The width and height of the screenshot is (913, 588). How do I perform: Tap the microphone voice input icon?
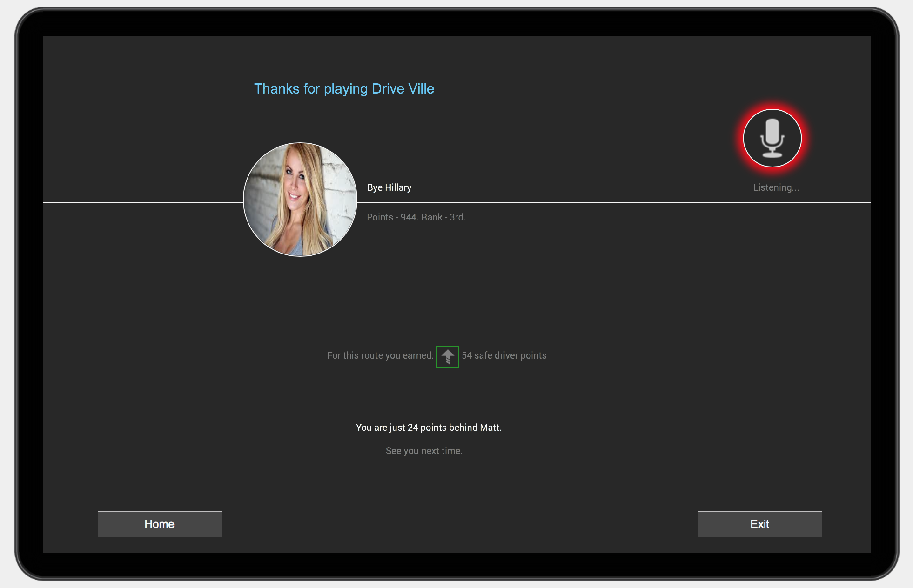pyautogui.click(x=772, y=138)
